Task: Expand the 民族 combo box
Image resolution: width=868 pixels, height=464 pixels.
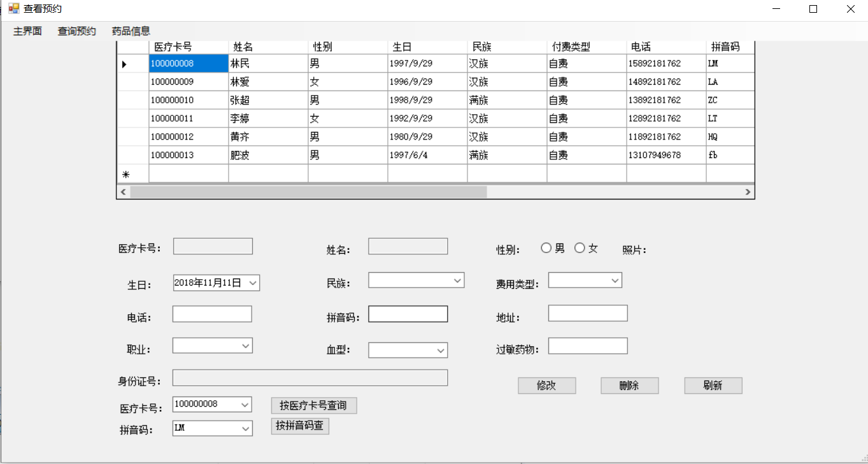Action: click(x=457, y=280)
